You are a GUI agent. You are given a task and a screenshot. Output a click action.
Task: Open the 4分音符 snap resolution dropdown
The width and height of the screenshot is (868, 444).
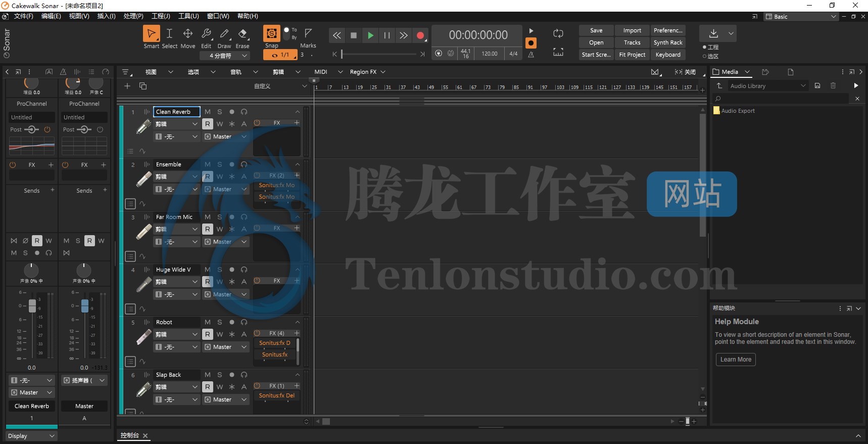(x=225, y=56)
